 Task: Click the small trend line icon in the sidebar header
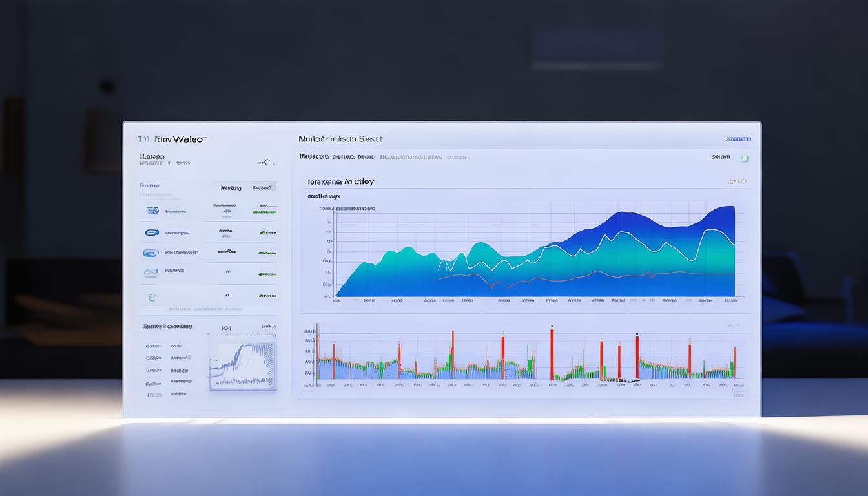click(x=265, y=161)
